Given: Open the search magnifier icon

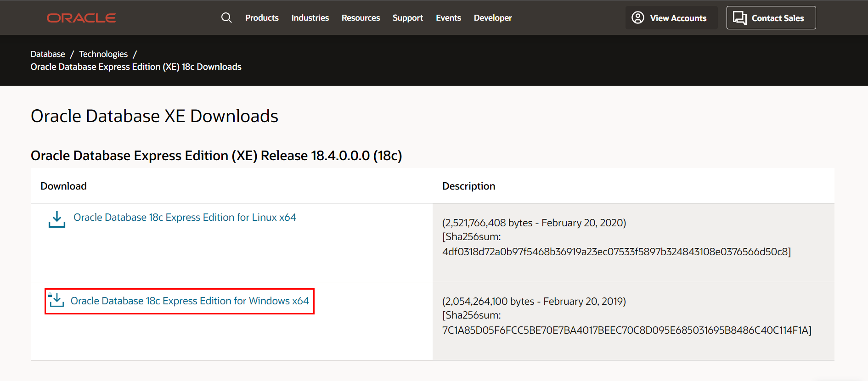Looking at the screenshot, I should (226, 18).
